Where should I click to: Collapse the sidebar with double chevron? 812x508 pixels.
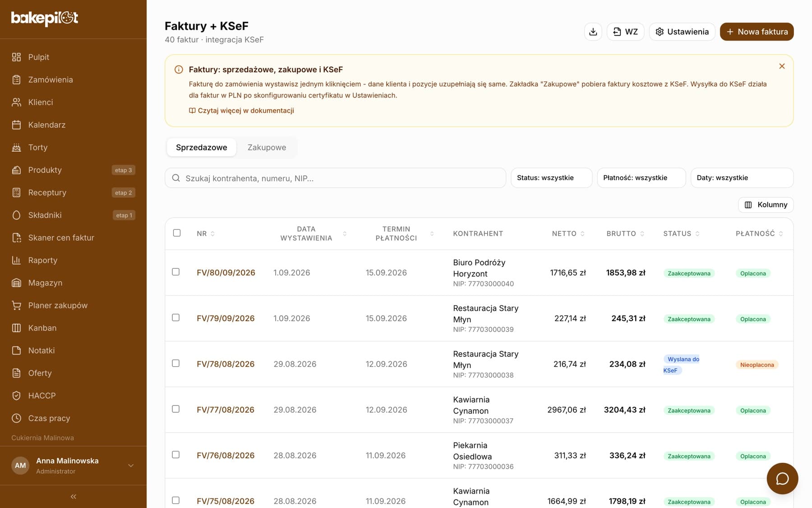[x=73, y=497]
